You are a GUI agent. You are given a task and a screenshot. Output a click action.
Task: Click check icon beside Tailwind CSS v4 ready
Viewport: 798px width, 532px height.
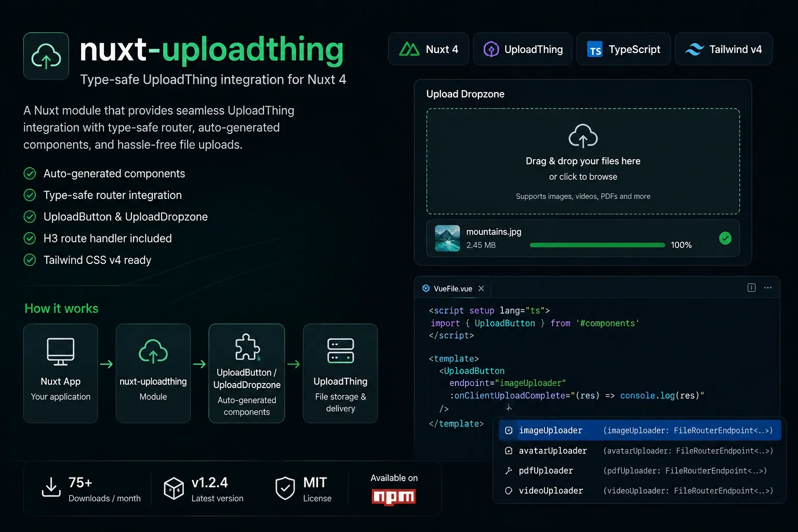[30, 260]
